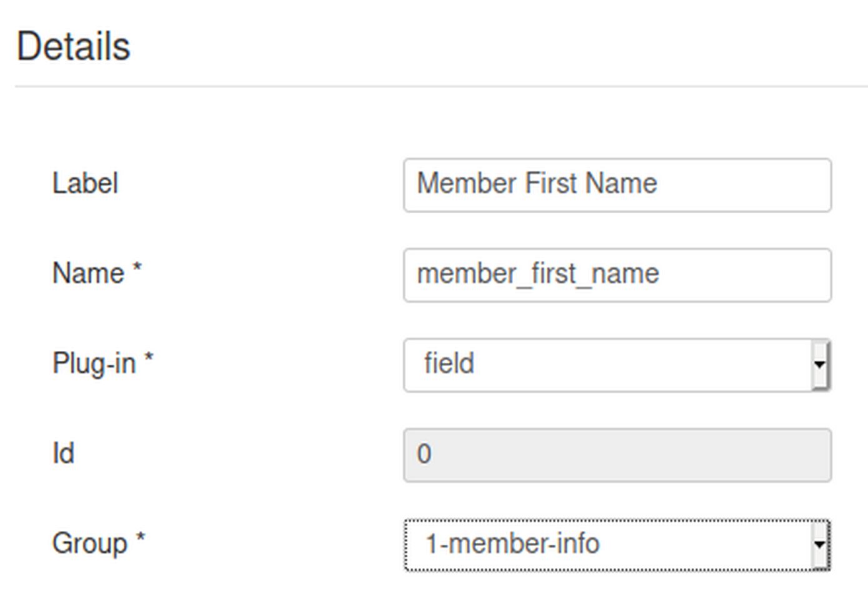Viewport: 868px width, 591px height.
Task: Click the required asterisk beside Name
Action: pos(137,270)
